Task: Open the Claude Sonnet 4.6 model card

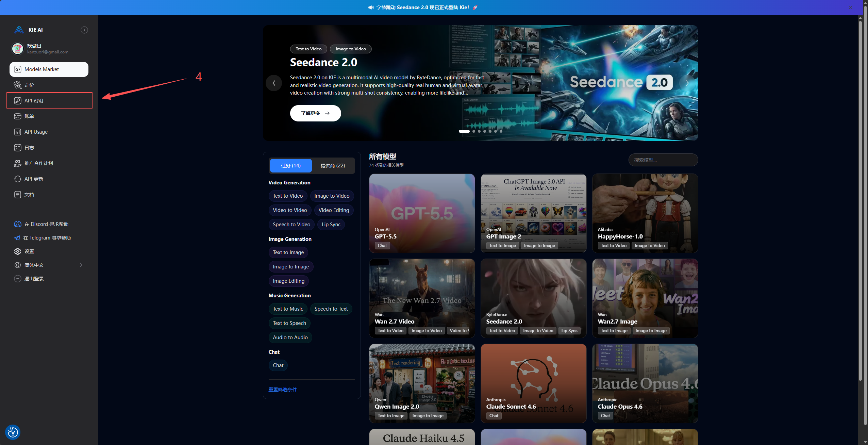Action: pos(534,383)
